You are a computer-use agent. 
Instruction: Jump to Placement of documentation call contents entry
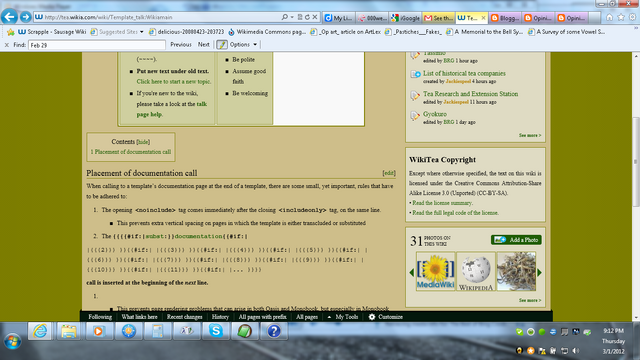pos(131,152)
